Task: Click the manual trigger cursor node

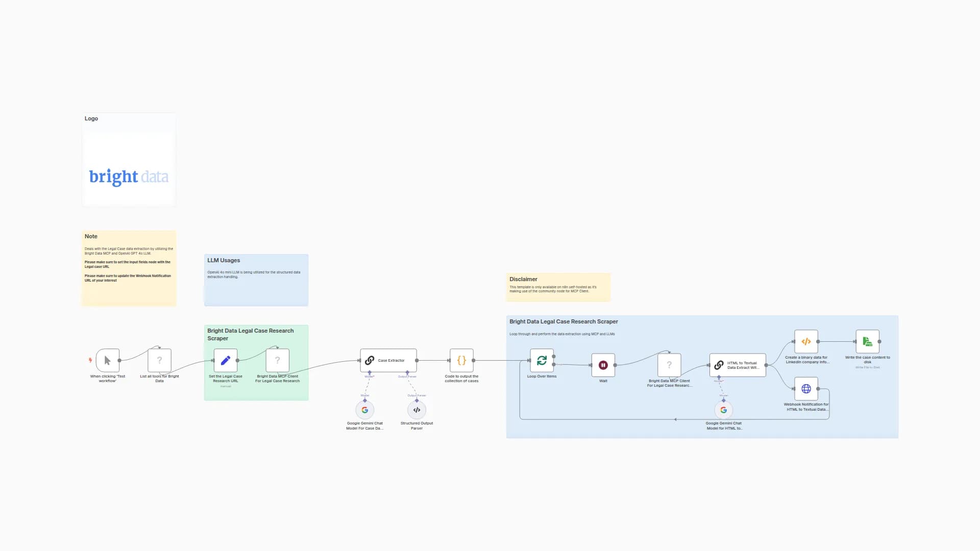Action: pos(107,360)
